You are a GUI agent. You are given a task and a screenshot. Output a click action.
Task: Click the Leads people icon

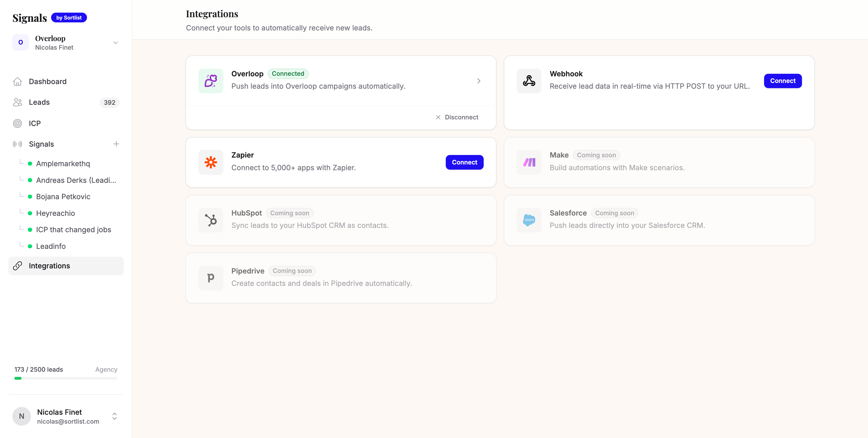(x=18, y=102)
